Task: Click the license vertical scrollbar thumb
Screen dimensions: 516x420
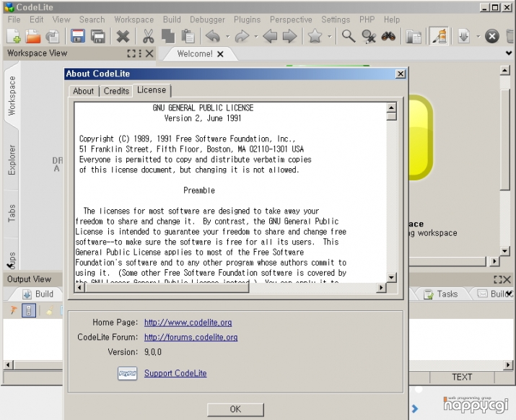Action: click(391, 116)
